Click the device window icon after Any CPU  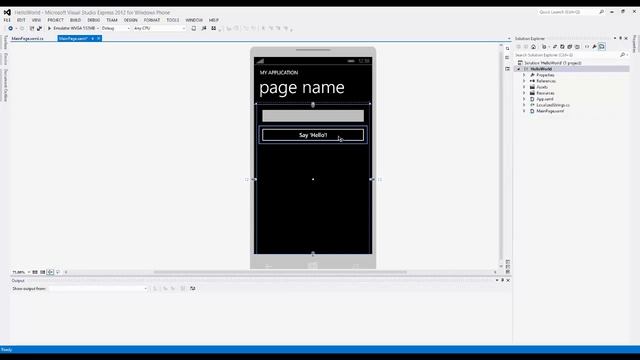click(x=193, y=28)
